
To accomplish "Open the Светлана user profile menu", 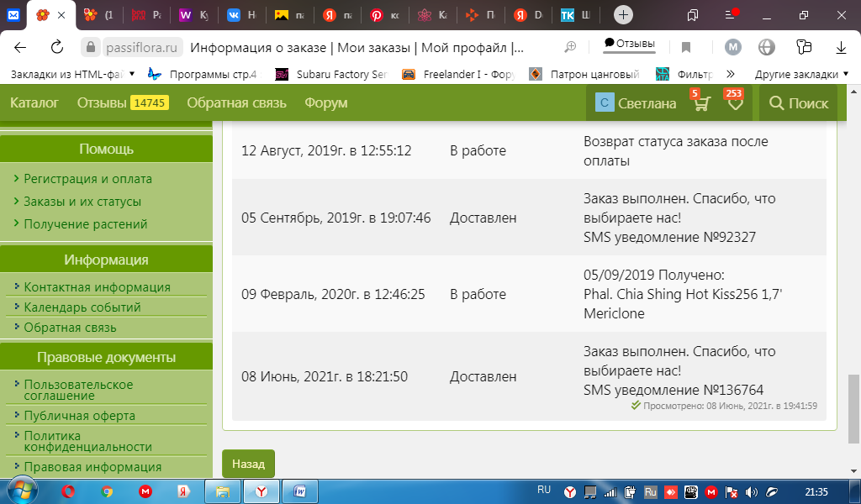I will pyautogui.click(x=636, y=103).
